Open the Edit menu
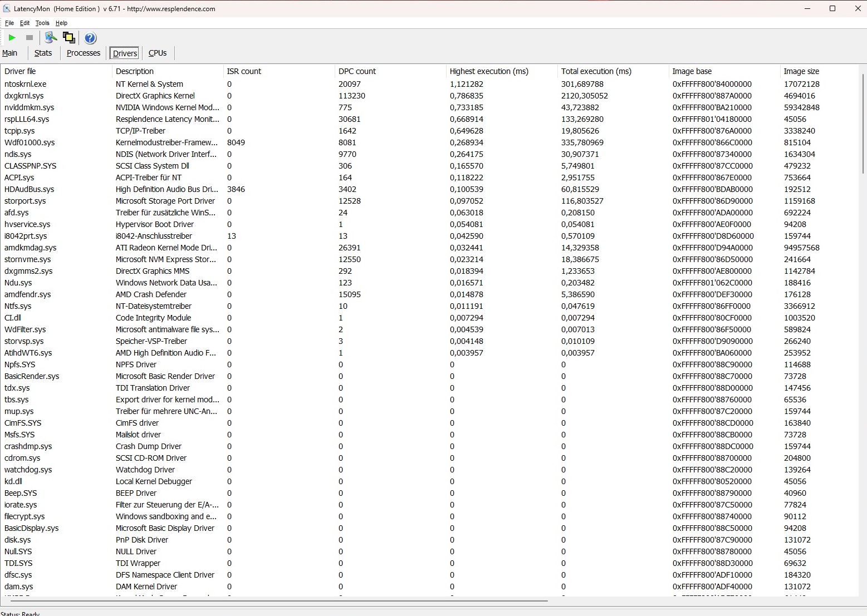This screenshot has height=616, width=867. pos(25,23)
